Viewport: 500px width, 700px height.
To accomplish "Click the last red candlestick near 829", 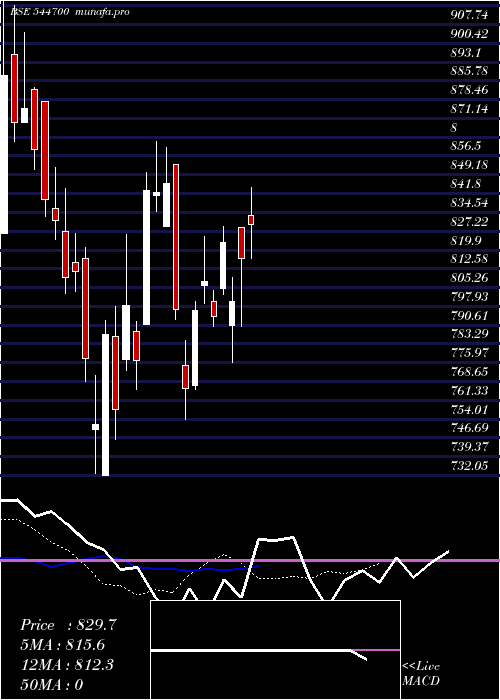I will 251,220.
